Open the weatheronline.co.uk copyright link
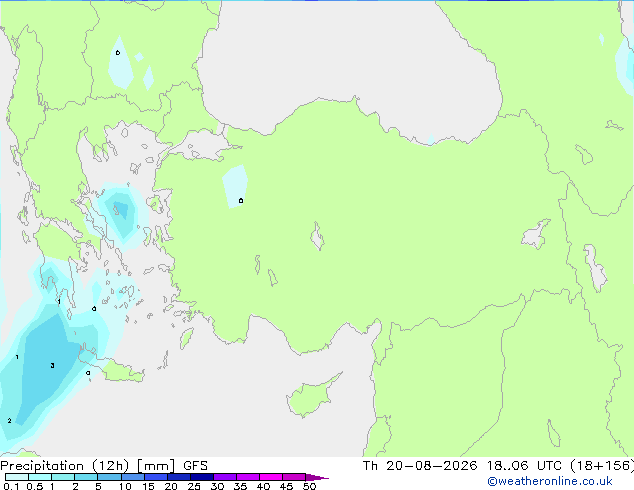Screen dimensions: 634x490 (x=550, y=481)
